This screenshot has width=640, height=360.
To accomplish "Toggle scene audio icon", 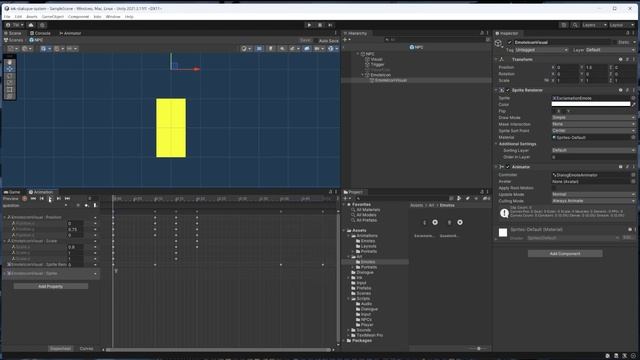I will [282, 49].
